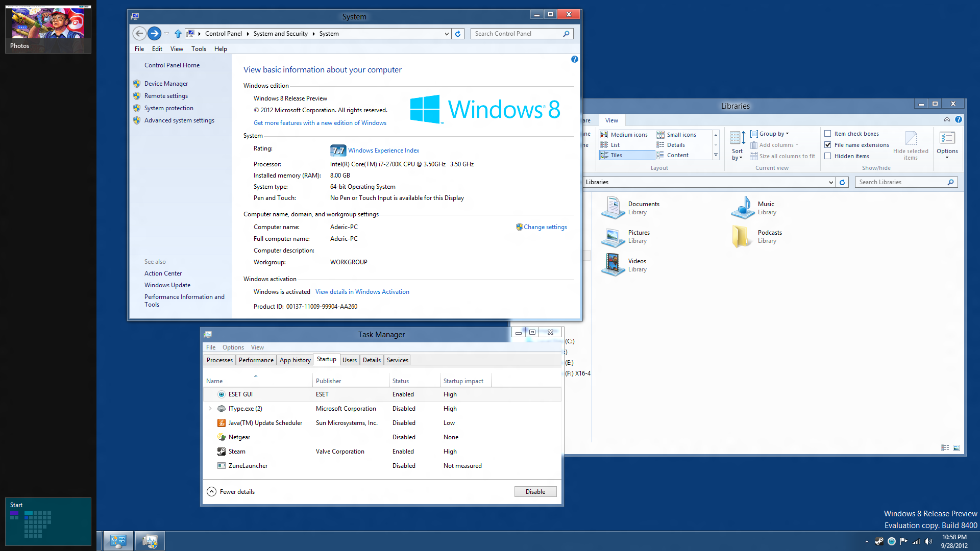Refresh the Libraries address bar
The width and height of the screenshot is (980, 551).
tap(842, 182)
